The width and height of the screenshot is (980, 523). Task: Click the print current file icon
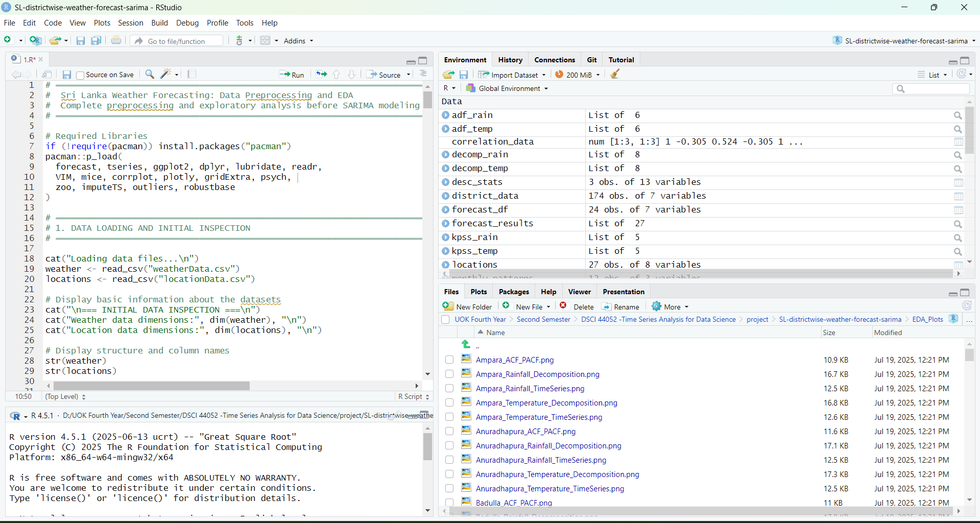click(116, 41)
